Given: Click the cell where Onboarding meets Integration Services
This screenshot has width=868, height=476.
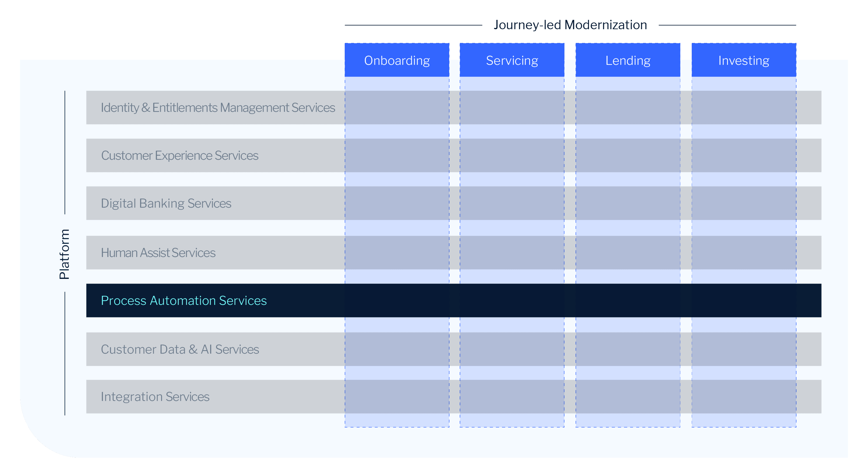Looking at the screenshot, I should pos(397,397).
